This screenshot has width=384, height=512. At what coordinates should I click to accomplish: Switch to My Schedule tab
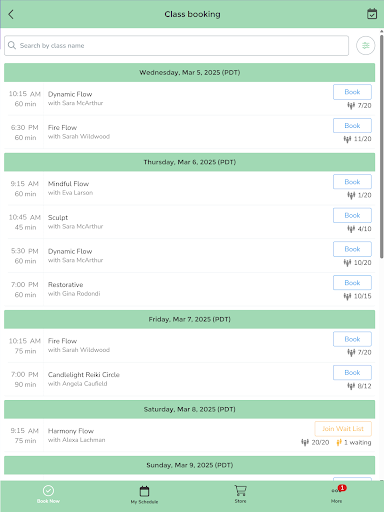(144, 495)
